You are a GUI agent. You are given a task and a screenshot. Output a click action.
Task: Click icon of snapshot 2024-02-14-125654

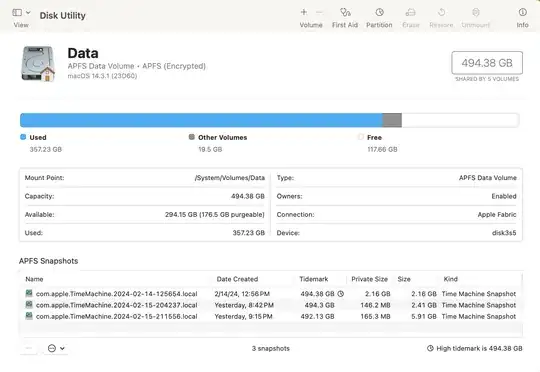29,293
